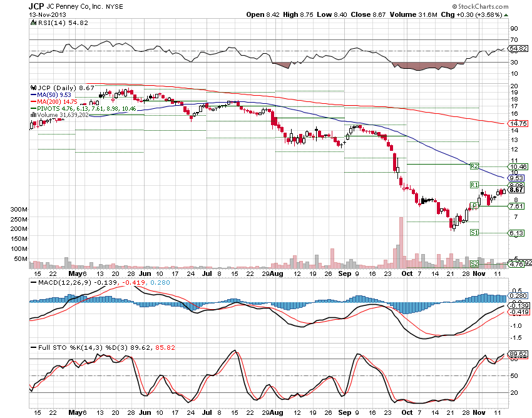
Task: Click the JCP ticker symbol in the header
Action: pos(36,6)
